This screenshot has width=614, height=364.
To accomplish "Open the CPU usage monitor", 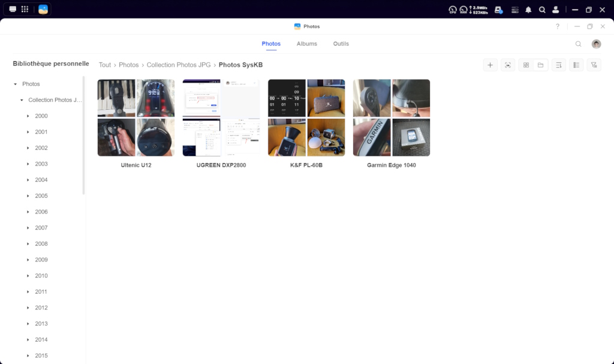I will click(453, 10).
